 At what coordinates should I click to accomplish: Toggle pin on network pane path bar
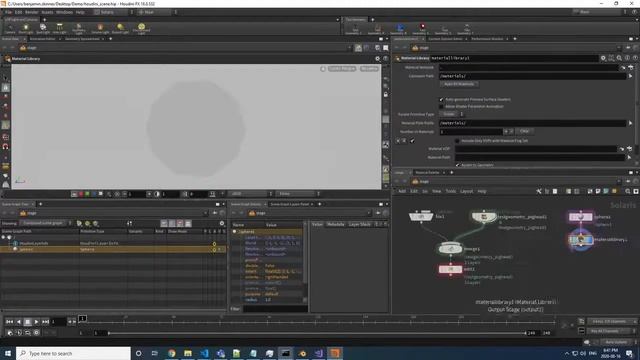click(629, 181)
